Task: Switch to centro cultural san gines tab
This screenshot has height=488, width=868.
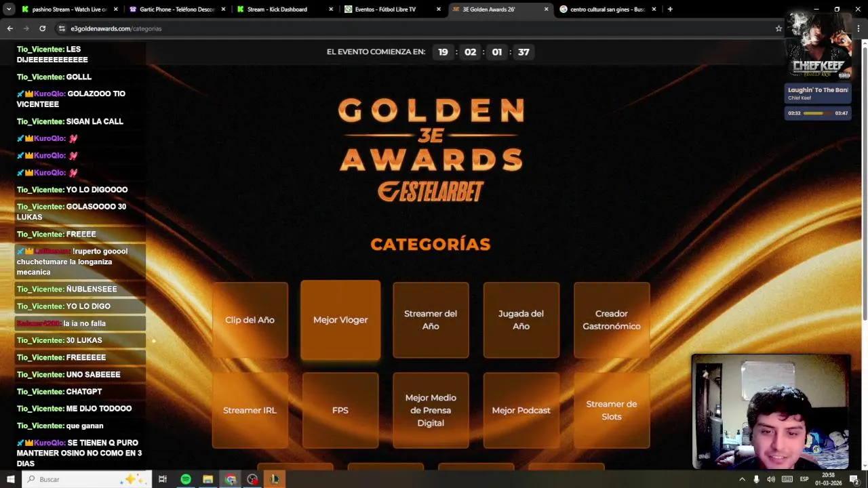Action: tap(608, 9)
